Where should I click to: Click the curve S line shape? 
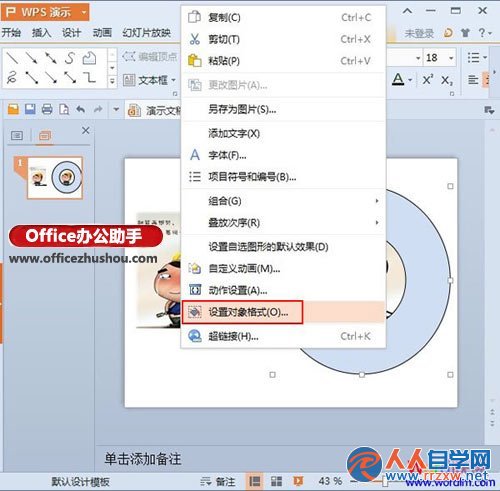[70, 58]
